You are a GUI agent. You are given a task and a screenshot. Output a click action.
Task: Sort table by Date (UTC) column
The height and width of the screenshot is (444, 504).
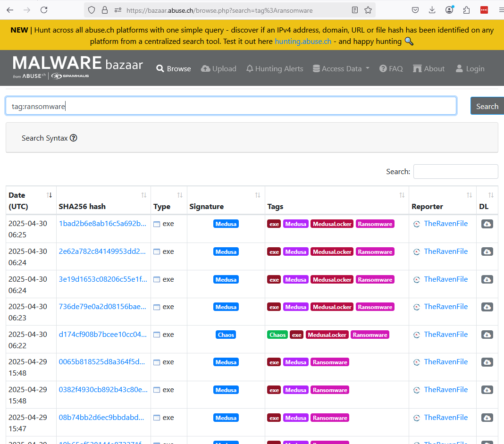coord(31,201)
